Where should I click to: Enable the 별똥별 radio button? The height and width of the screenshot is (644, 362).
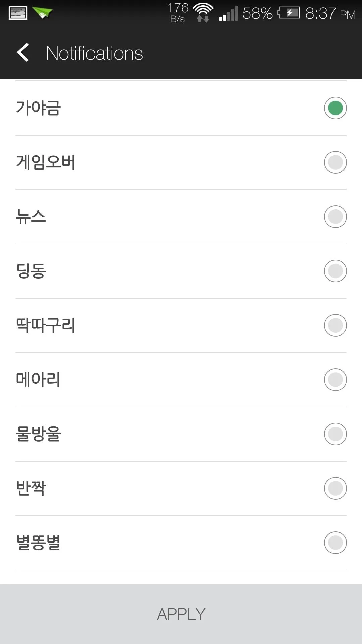(335, 543)
